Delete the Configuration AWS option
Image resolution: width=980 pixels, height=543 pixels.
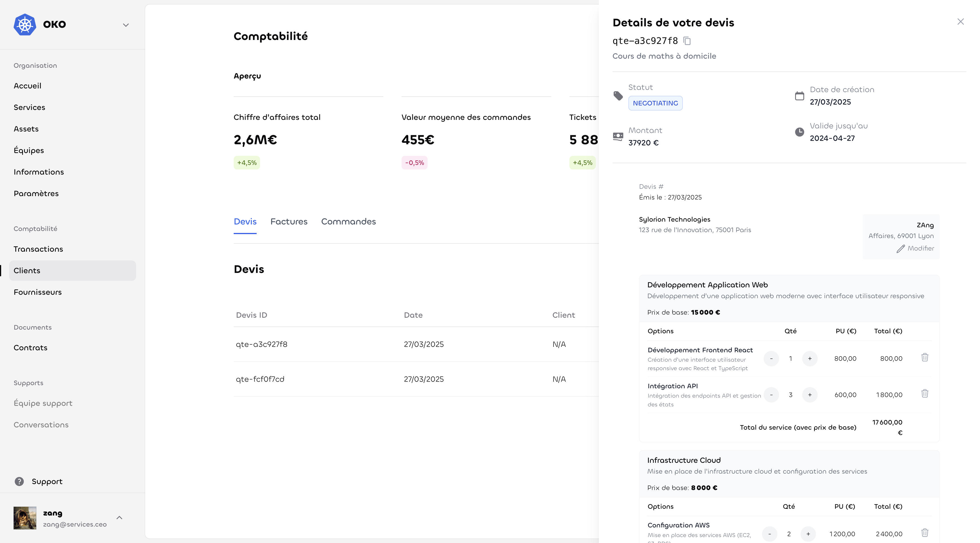coord(925,533)
